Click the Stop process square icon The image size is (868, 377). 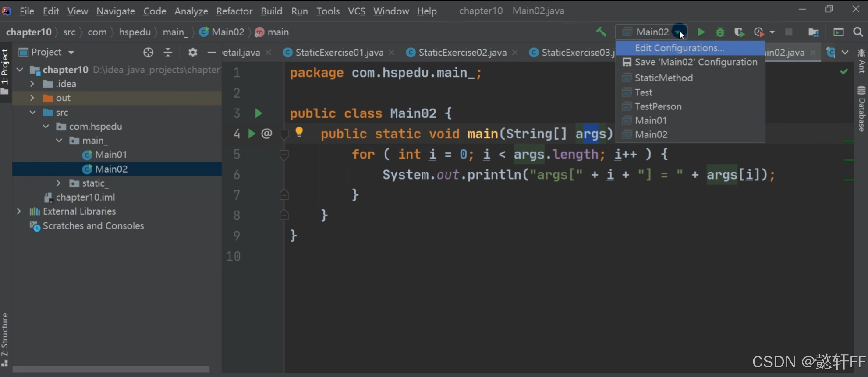tap(789, 32)
